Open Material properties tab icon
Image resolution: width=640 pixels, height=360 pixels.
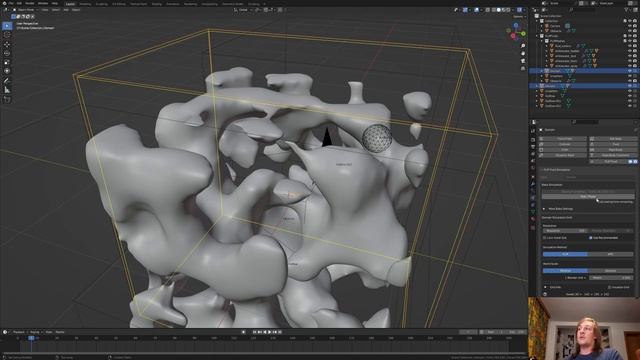(x=533, y=219)
